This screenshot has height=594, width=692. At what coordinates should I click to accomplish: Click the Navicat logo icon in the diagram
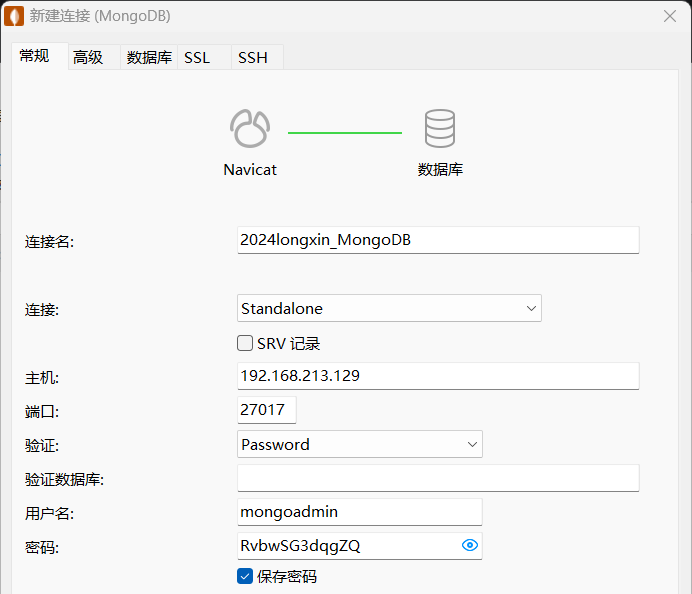coord(250,128)
